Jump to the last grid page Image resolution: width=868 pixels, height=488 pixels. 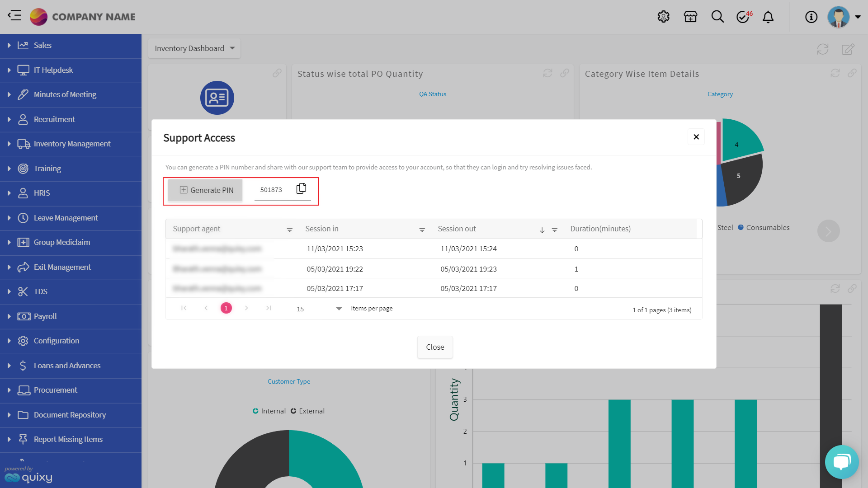coord(269,308)
